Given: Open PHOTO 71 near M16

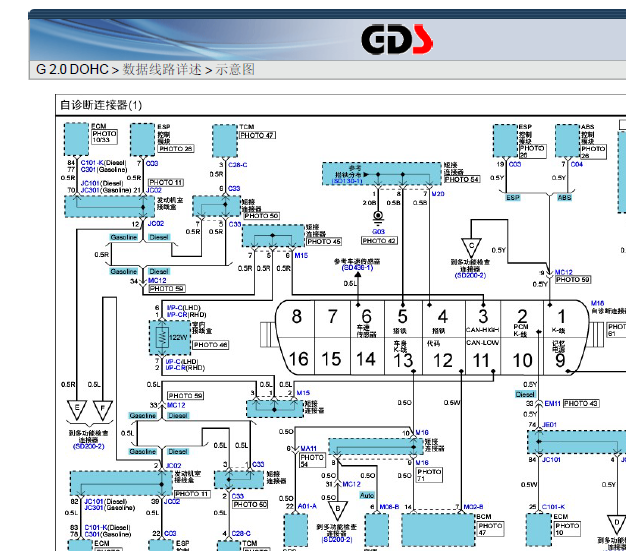Looking at the screenshot, I should pyautogui.click(x=429, y=475).
